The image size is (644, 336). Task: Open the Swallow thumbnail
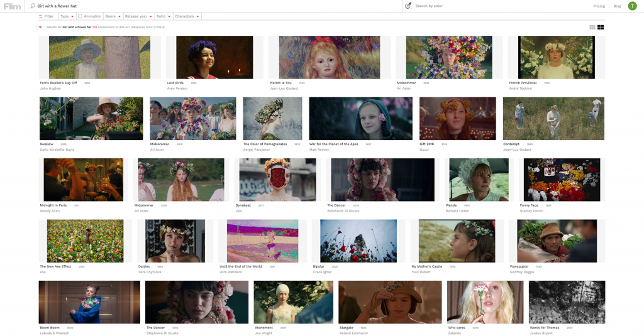[x=91, y=119]
